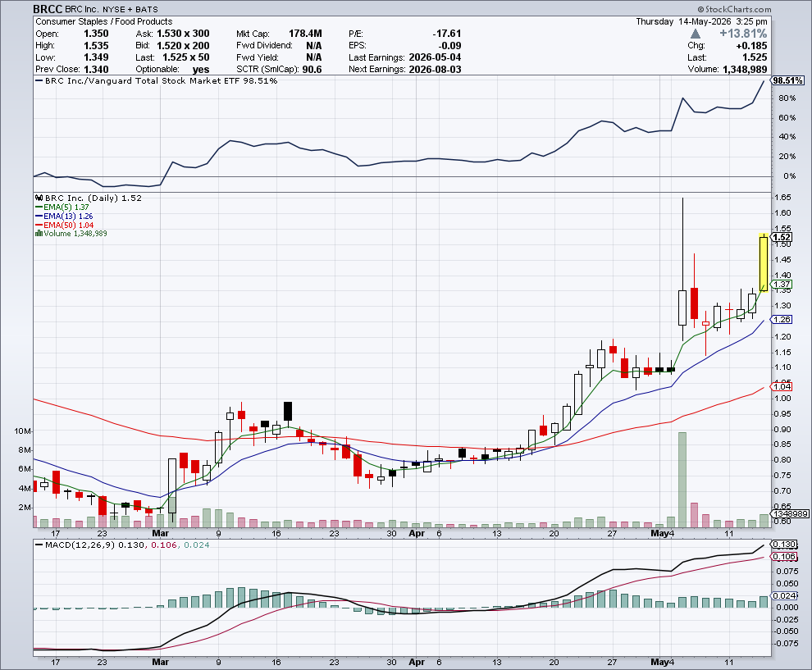
Task: Click the 10M volume scale label
Action: pyautogui.click(x=23, y=431)
